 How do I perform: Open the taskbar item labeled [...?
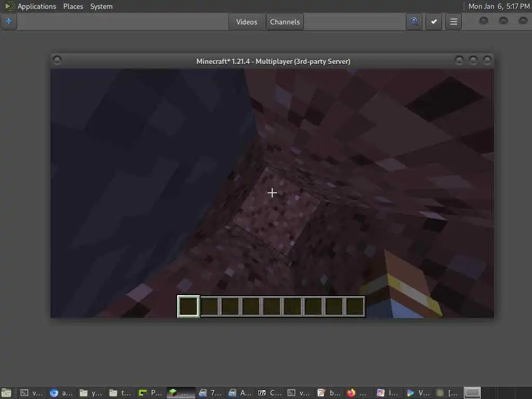tap(447, 393)
